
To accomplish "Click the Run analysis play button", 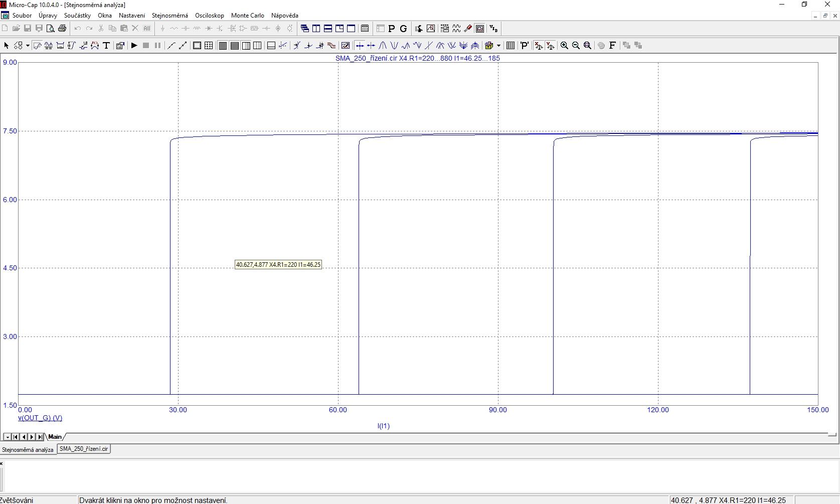I will point(134,46).
